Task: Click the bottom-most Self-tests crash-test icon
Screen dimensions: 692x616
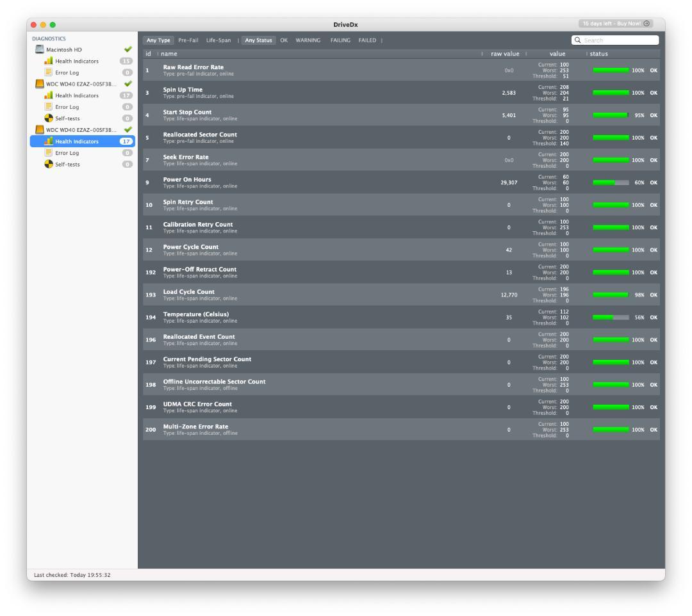Action: [x=48, y=165]
